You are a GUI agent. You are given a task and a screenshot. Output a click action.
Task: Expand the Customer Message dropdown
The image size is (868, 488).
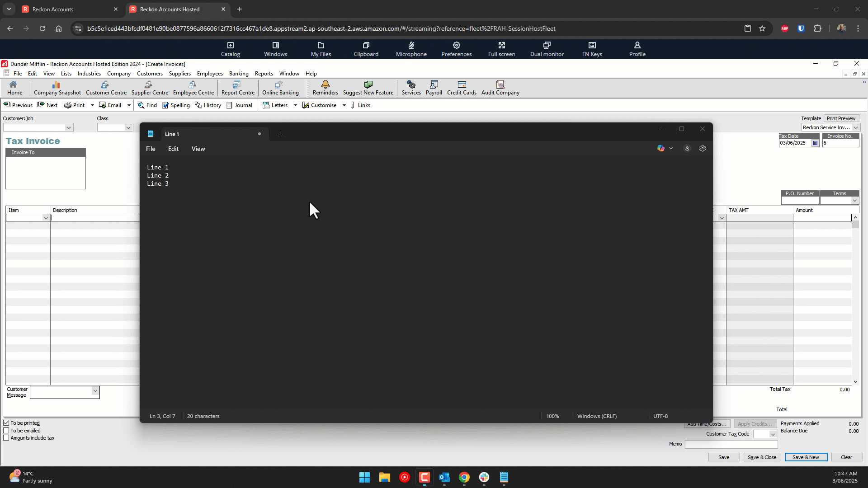coord(95,390)
